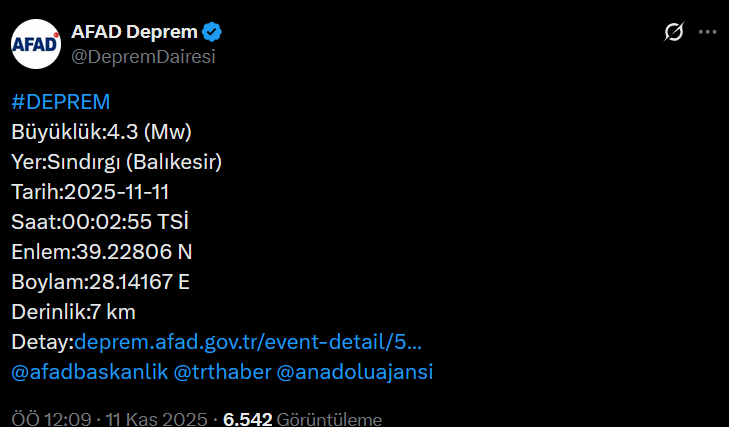The width and height of the screenshot is (729, 427).
Task: Click the 6.542 Görüntüleme view count
Action: 302,419
